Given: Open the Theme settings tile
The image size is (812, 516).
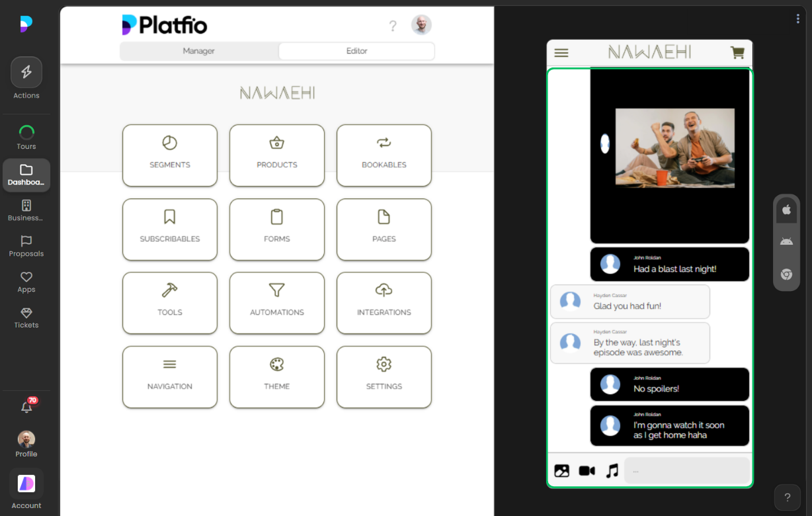Looking at the screenshot, I should [x=276, y=377].
